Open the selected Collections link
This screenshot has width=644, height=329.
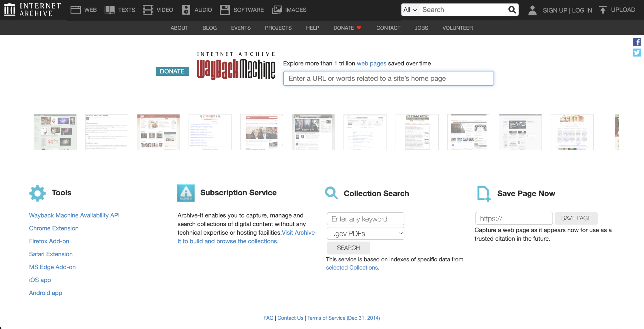[352, 268]
